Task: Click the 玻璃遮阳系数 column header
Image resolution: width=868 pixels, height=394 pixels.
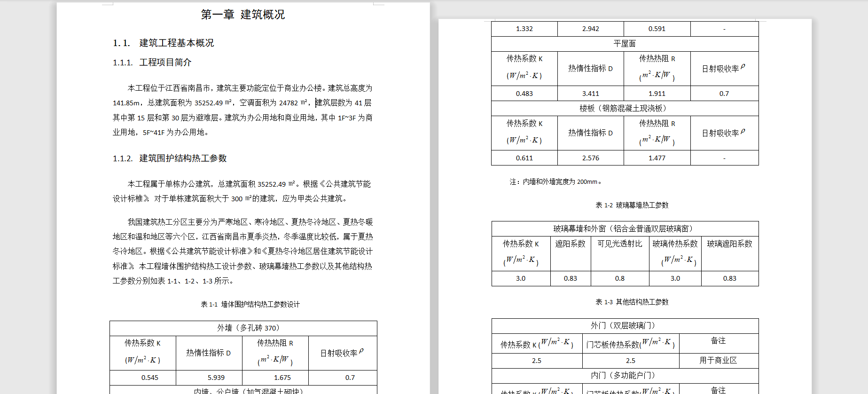Action: 729,244
